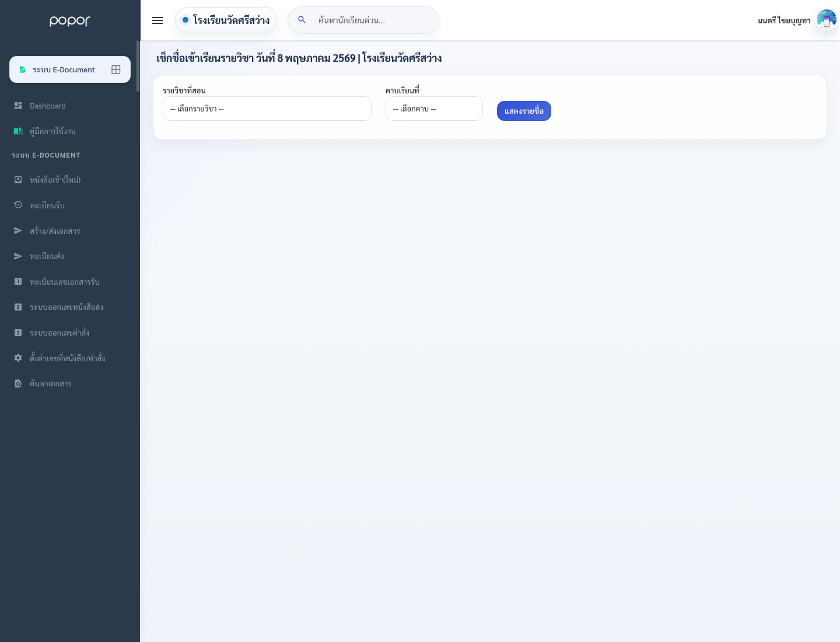Click the หนังสือเข้า(ใหม่) inbox icon
The height and width of the screenshot is (642, 840).
point(18,180)
